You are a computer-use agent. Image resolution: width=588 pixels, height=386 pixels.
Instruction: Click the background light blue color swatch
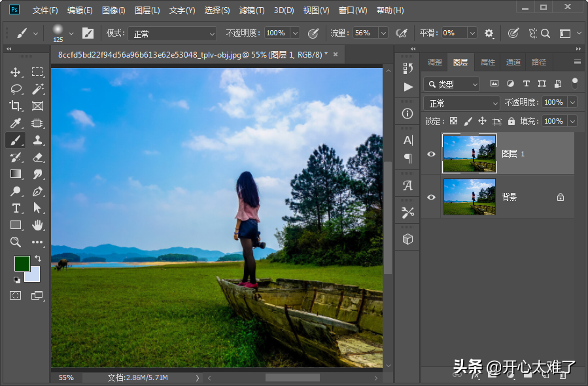(34, 275)
